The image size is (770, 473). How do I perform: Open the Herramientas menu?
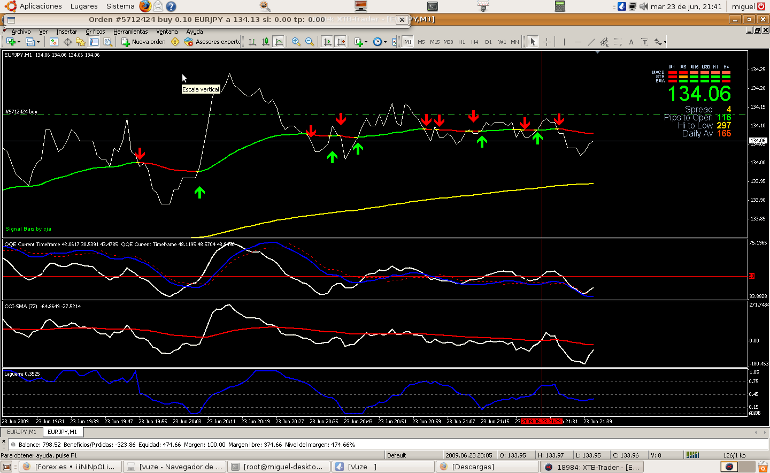tap(130, 31)
